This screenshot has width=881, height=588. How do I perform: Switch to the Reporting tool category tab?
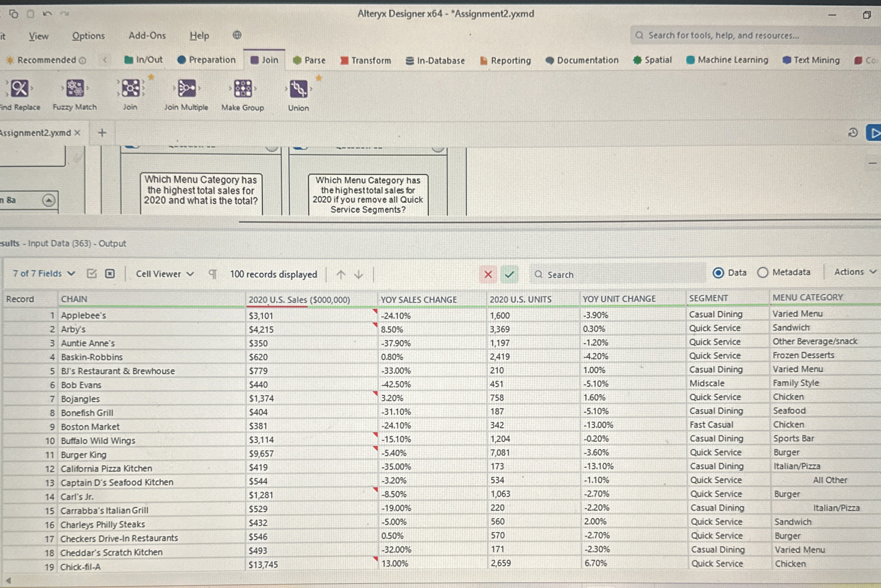[x=511, y=60]
